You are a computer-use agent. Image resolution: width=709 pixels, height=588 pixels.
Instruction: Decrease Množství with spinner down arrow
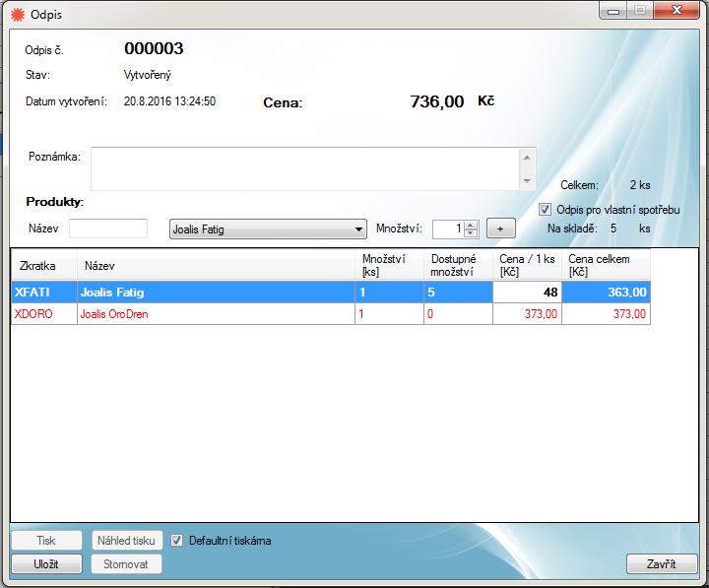tap(471, 233)
